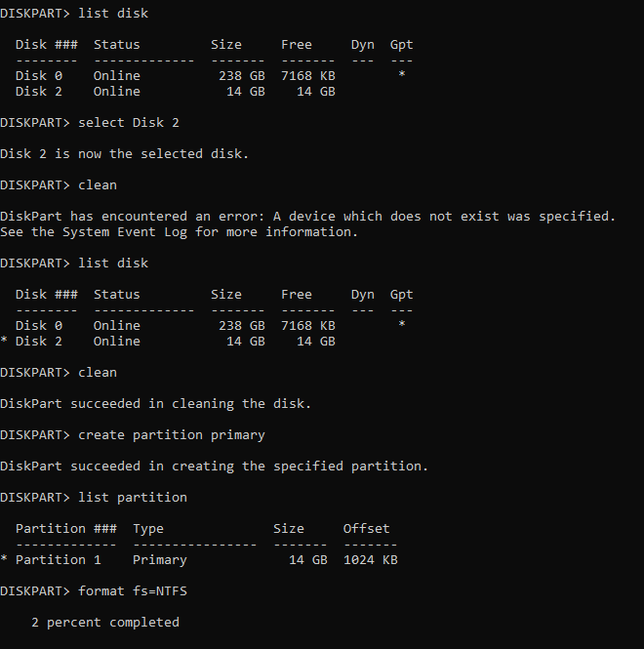Screen dimensions: 644x649
Task: Click the "Partition ###" column header
Action: tap(66, 529)
